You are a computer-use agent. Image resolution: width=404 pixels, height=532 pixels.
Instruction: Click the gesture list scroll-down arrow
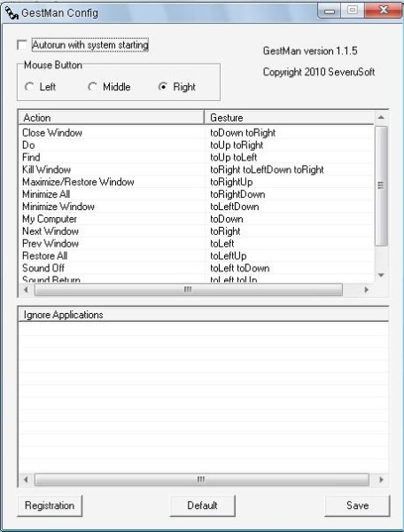[381, 275]
